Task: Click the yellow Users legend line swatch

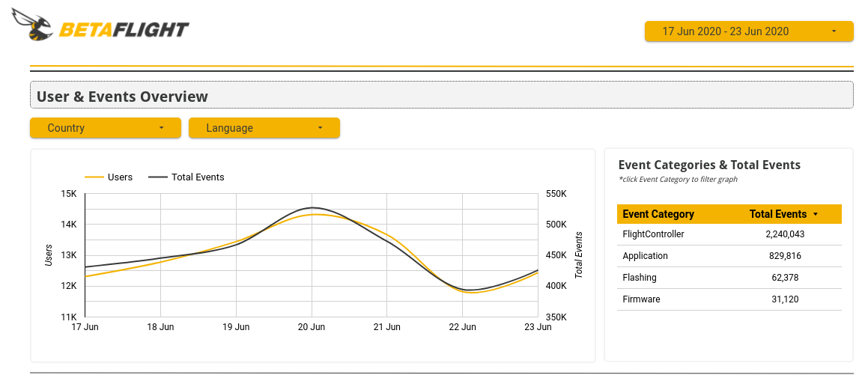Action: tap(94, 177)
